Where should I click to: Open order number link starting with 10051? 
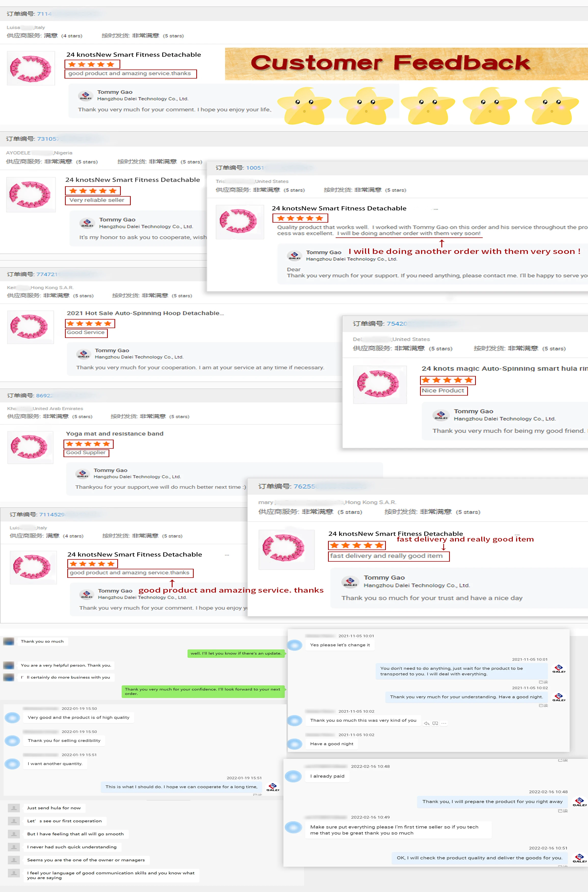(255, 168)
